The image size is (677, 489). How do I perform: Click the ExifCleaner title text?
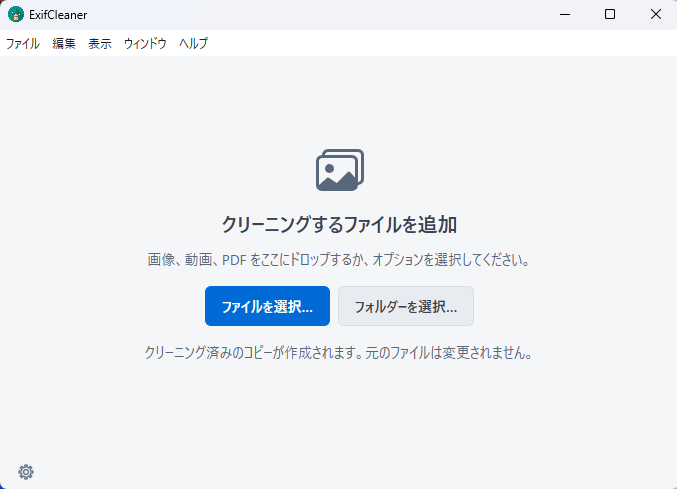click(x=58, y=15)
